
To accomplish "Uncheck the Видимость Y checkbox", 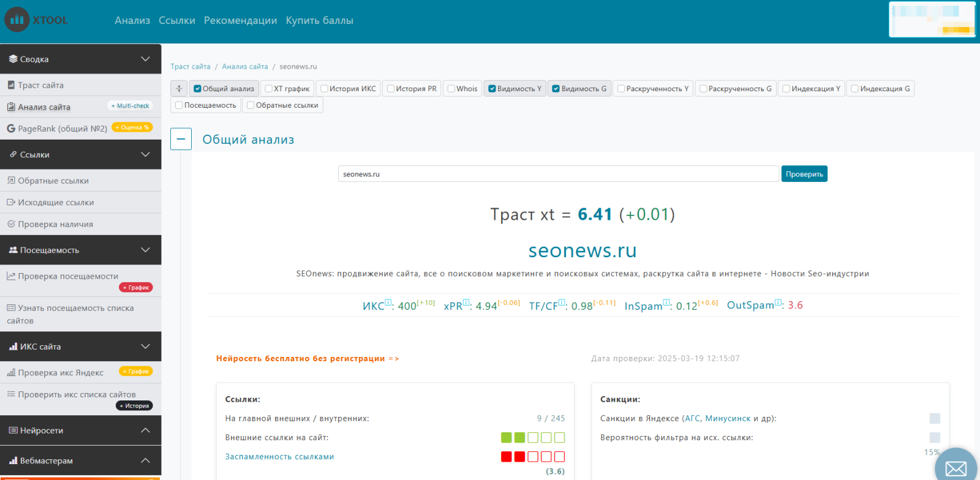I will (x=492, y=89).
